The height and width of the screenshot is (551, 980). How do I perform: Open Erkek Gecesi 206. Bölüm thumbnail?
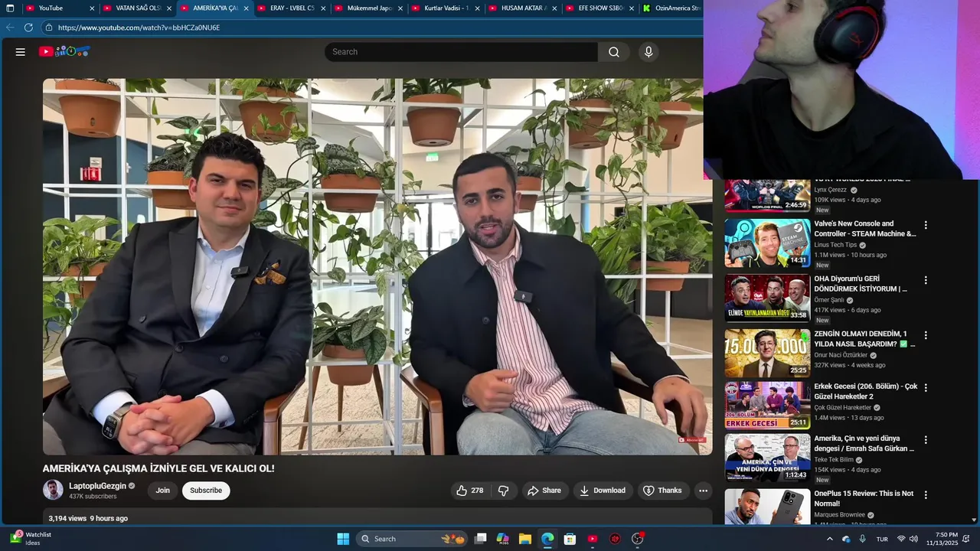click(x=767, y=405)
